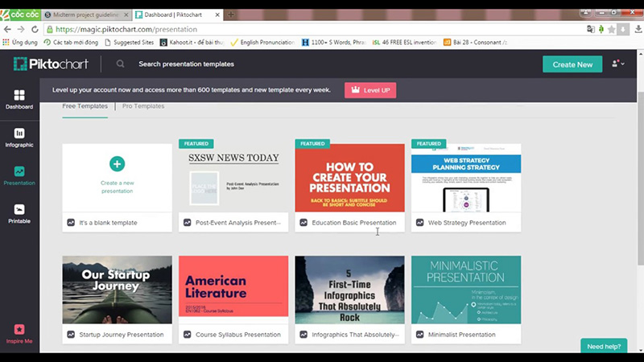Open the 46 FREE ESL bookmark
Screen dimensions: 644x362
(x=405, y=43)
